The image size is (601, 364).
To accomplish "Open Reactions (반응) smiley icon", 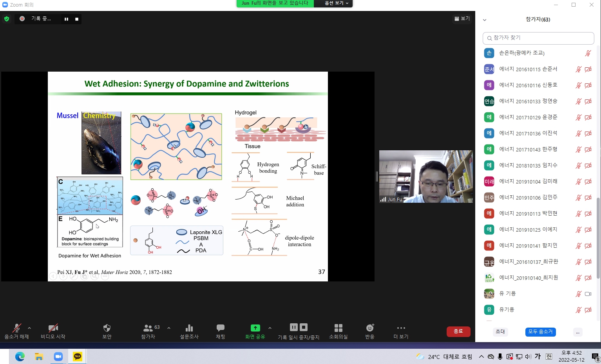I will pos(369,328).
